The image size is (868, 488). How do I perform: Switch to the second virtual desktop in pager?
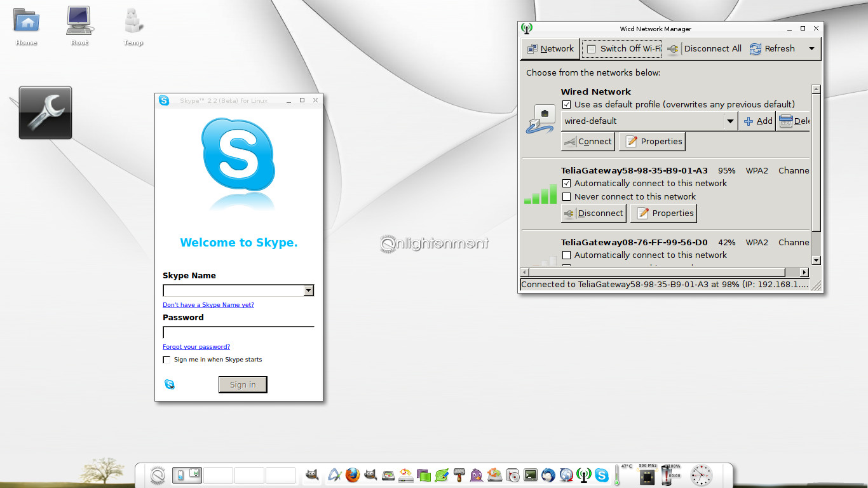[218, 475]
